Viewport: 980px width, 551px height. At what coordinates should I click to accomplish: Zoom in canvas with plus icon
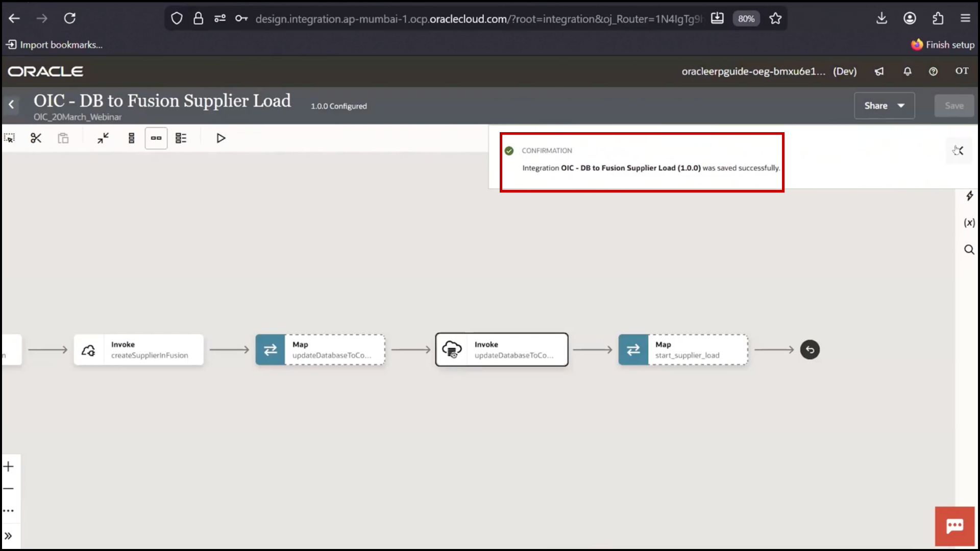(x=9, y=466)
